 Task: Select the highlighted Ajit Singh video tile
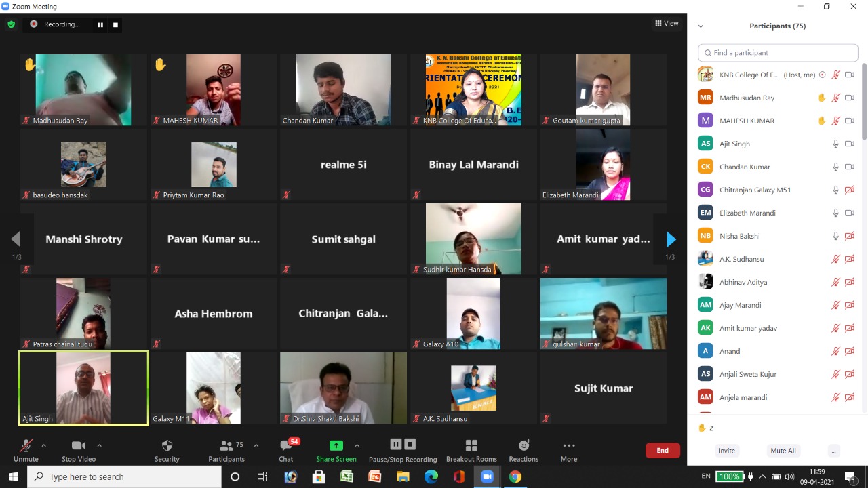[x=83, y=388]
